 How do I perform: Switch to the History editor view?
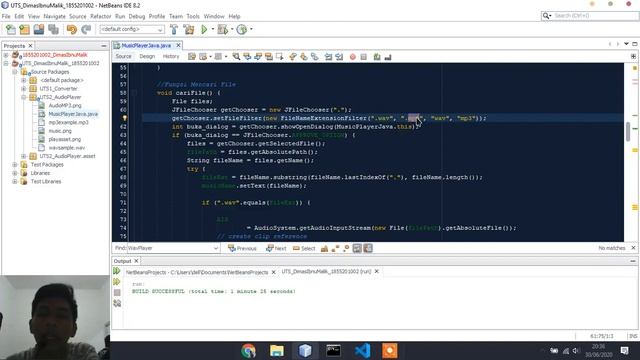pos(171,56)
